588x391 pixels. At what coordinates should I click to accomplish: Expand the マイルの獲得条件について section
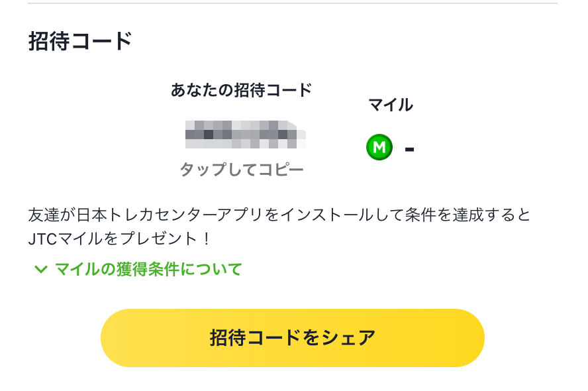[x=138, y=269]
